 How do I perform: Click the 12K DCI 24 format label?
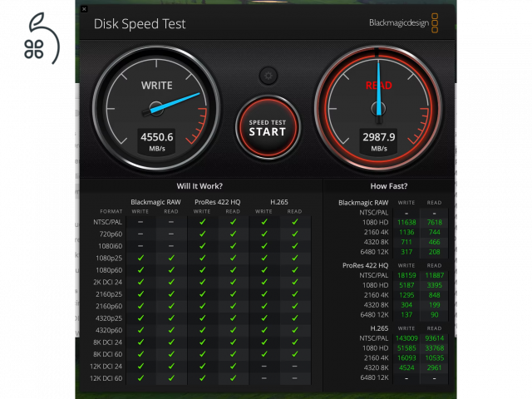click(x=106, y=367)
